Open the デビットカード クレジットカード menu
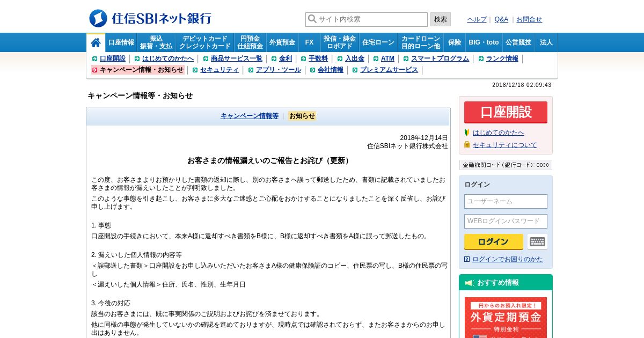The height and width of the screenshot is (338, 644). (x=205, y=42)
